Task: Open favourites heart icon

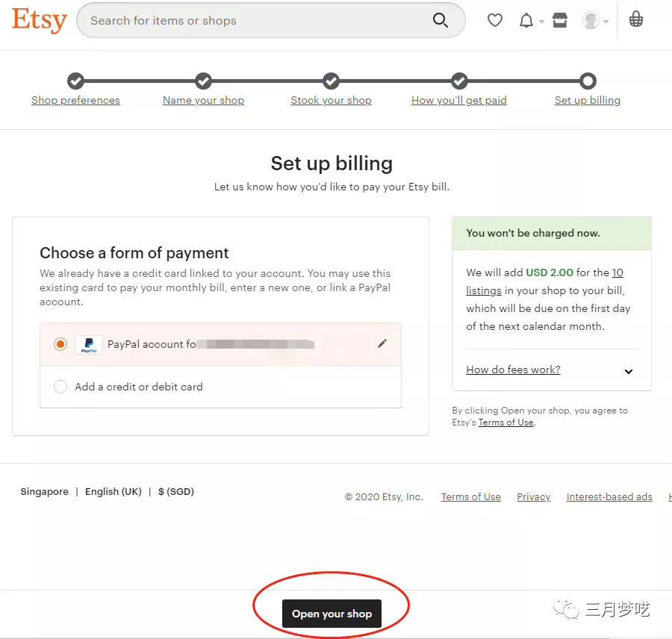Action: coord(494,20)
